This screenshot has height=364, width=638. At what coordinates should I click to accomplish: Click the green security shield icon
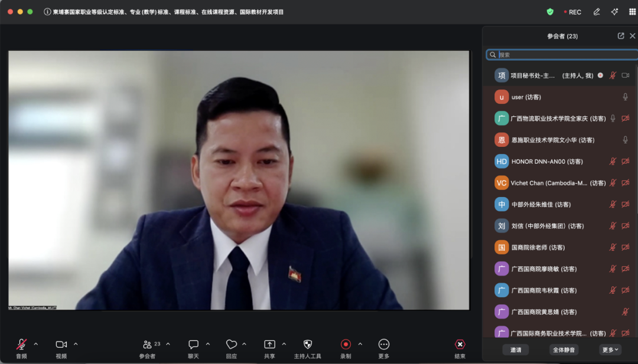(x=550, y=12)
